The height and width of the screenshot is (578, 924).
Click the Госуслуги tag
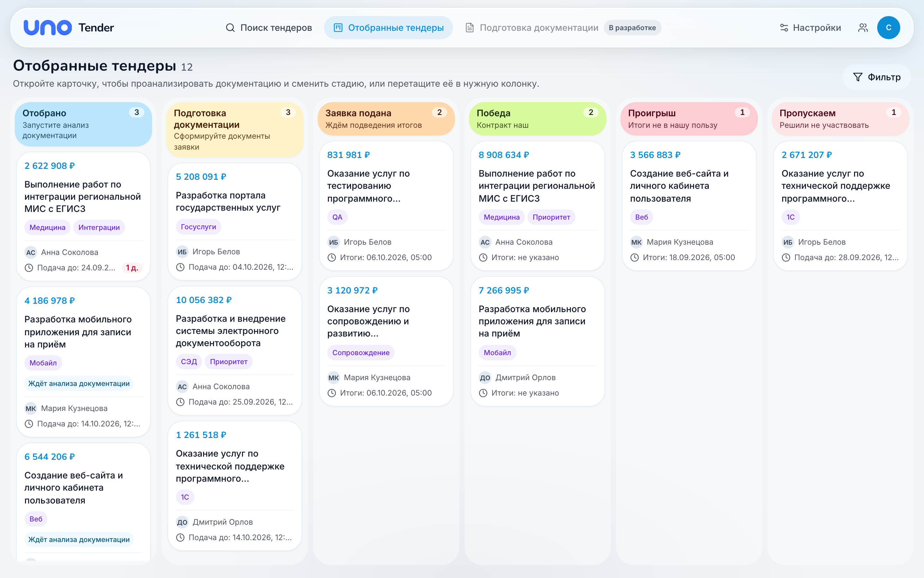click(x=198, y=227)
